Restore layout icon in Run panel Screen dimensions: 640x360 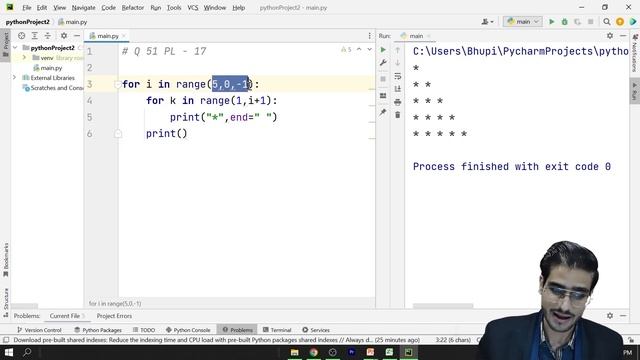click(383, 96)
